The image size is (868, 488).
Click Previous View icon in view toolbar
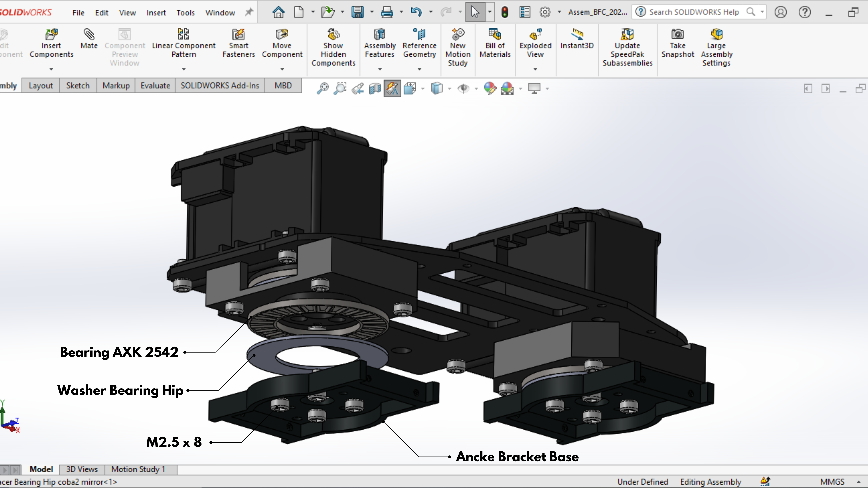357,89
